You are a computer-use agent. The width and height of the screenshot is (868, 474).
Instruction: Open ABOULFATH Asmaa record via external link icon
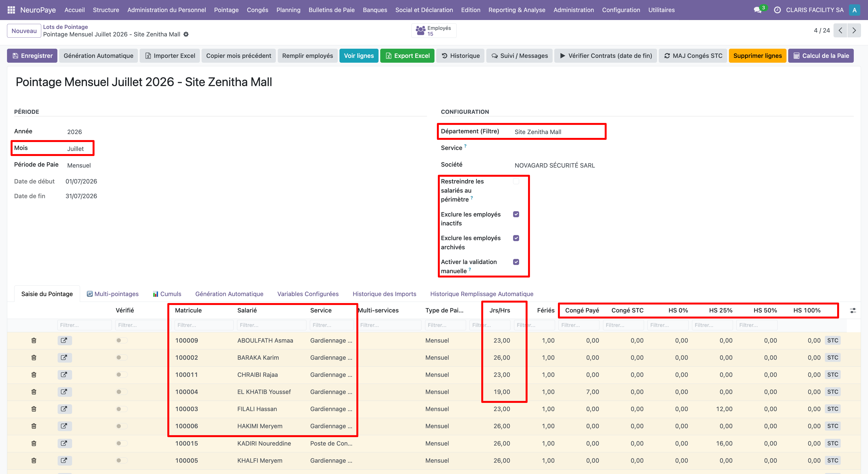pyautogui.click(x=64, y=341)
